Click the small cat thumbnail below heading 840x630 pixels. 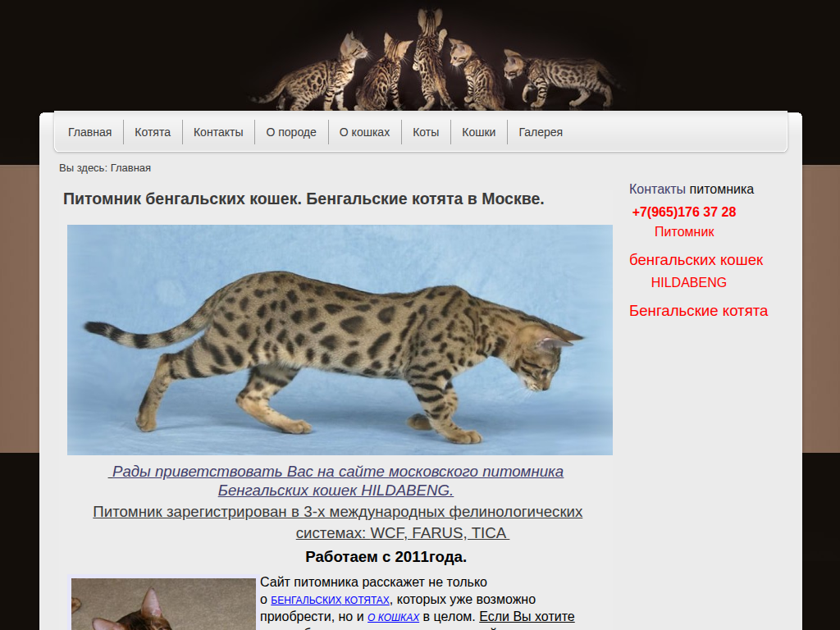pyautogui.click(x=163, y=604)
